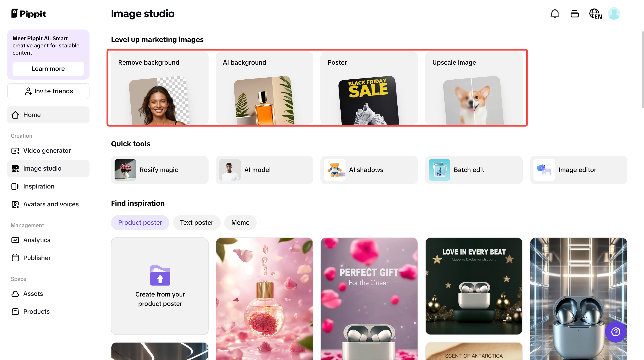
Task: Click the notifications bell icon
Action: click(554, 13)
